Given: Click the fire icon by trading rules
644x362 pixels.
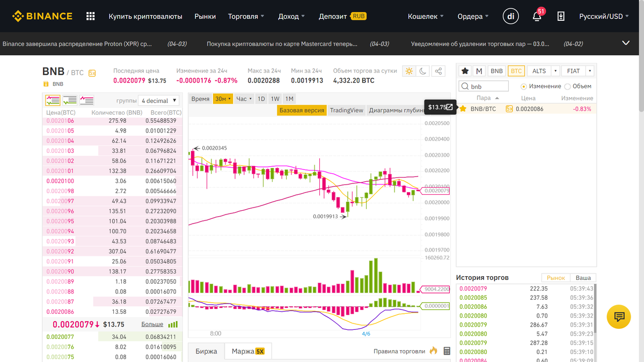Looking at the screenshot, I should point(434,351).
